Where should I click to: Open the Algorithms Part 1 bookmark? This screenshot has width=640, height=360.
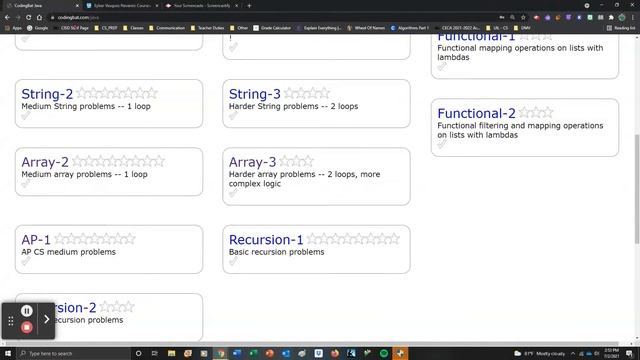point(410,28)
